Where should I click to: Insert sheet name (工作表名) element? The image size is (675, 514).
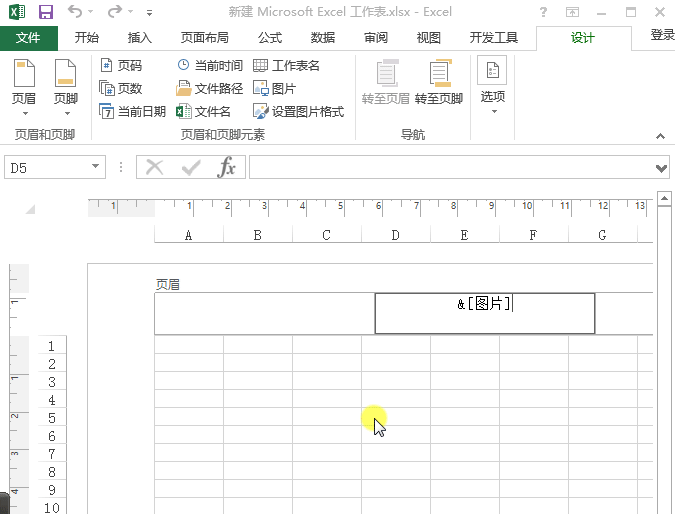click(286, 65)
